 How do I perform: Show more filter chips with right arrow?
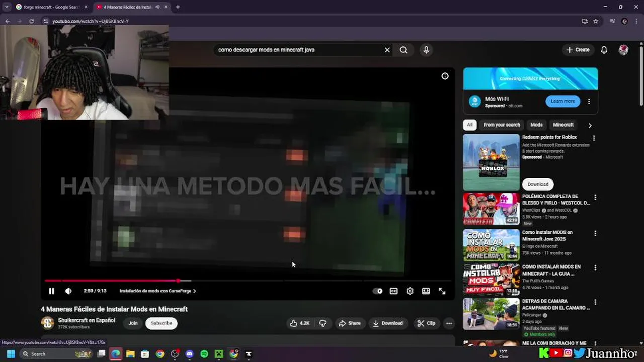pyautogui.click(x=590, y=125)
